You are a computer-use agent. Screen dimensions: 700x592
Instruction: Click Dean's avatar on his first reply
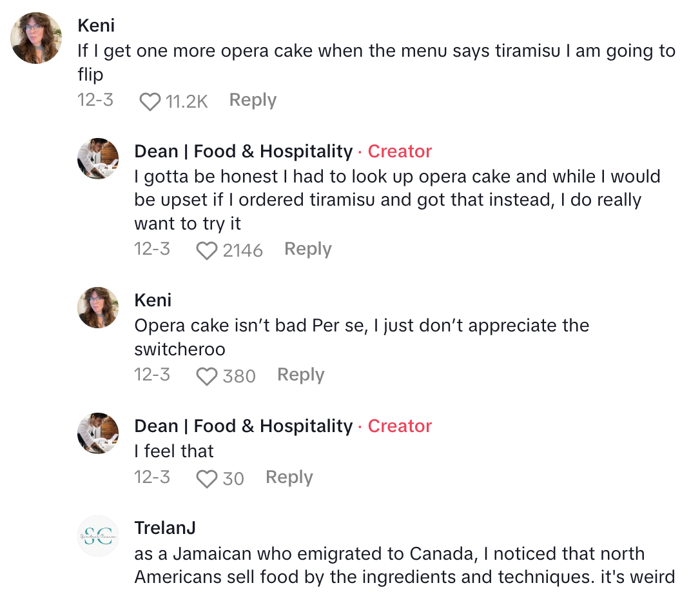98,158
